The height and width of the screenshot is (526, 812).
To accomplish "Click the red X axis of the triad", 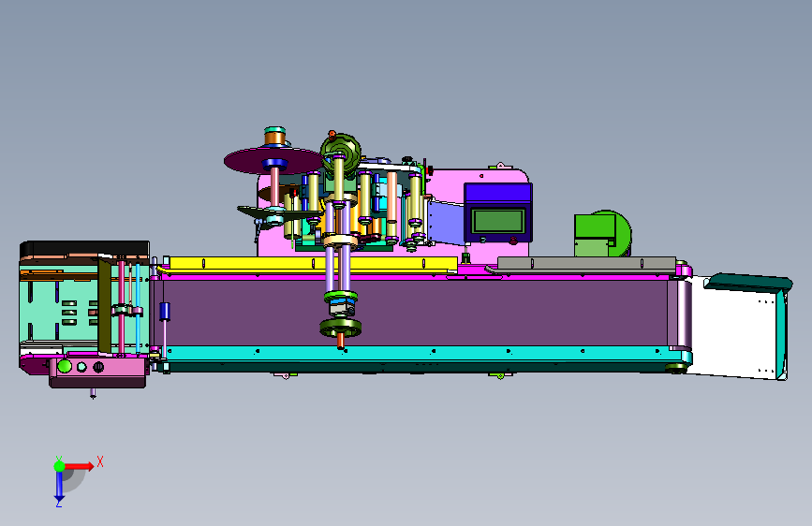I will click(x=79, y=466).
